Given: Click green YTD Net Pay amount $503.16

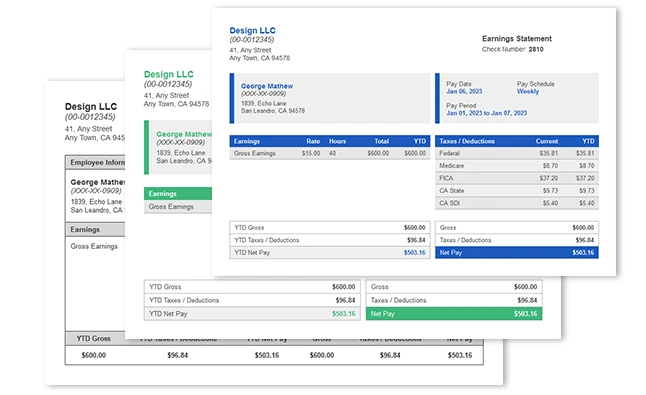Looking at the screenshot, I should click(x=343, y=313).
